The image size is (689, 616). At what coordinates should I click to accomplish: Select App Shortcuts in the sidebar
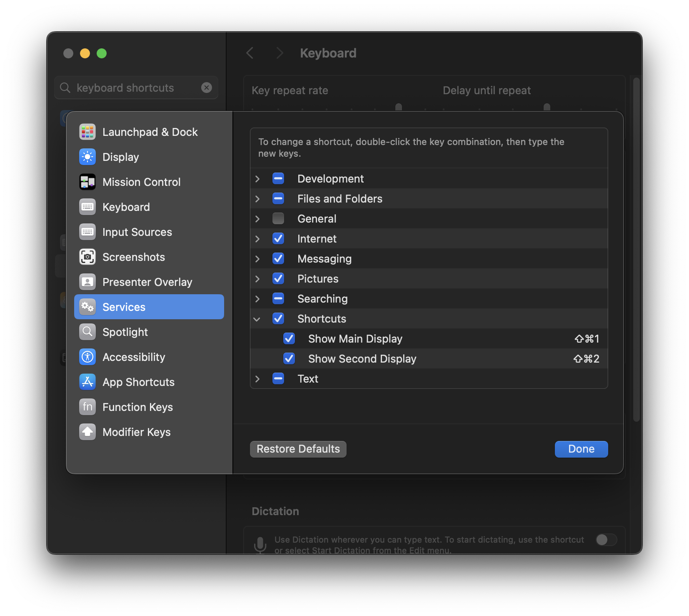tap(149, 382)
